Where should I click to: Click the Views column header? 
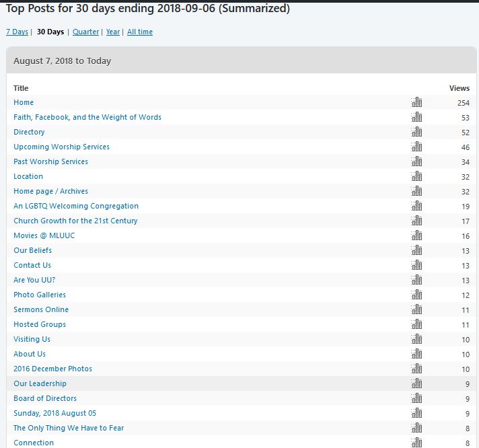coord(459,88)
